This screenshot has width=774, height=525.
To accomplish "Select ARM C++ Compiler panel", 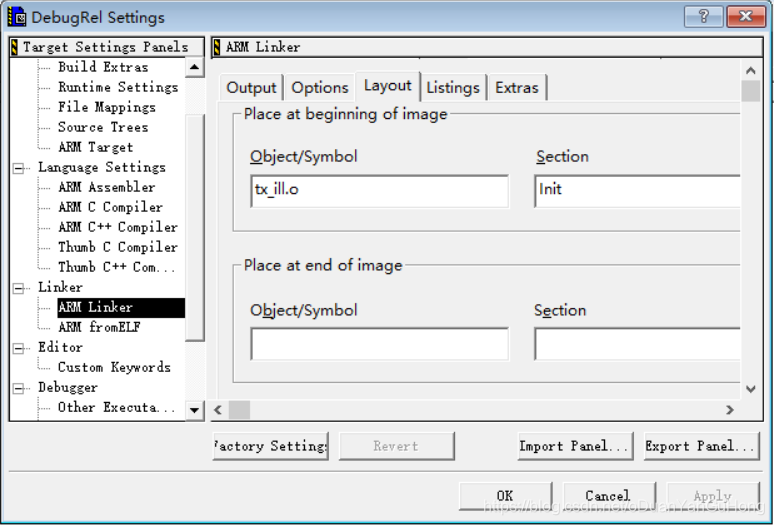I will (x=118, y=227).
